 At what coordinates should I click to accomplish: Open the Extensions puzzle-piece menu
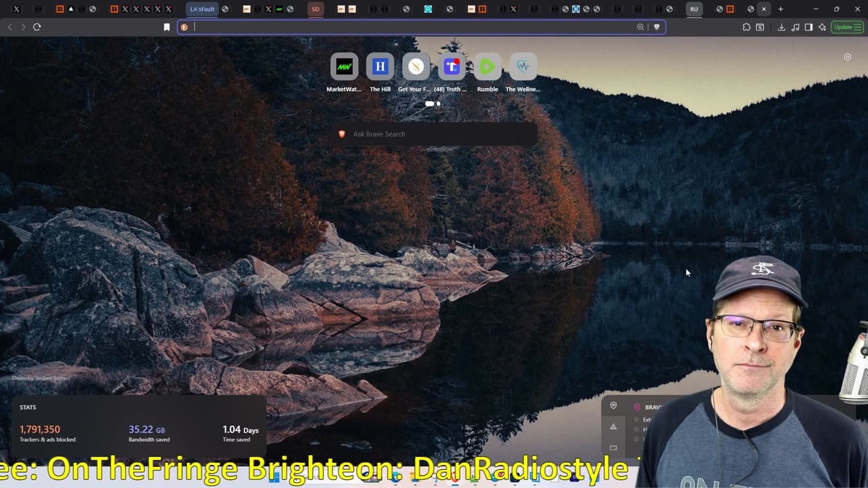pos(747,27)
